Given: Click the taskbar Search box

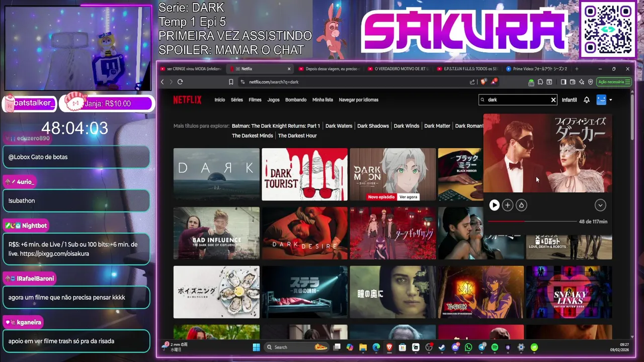Looking at the screenshot, I should point(297,347).
